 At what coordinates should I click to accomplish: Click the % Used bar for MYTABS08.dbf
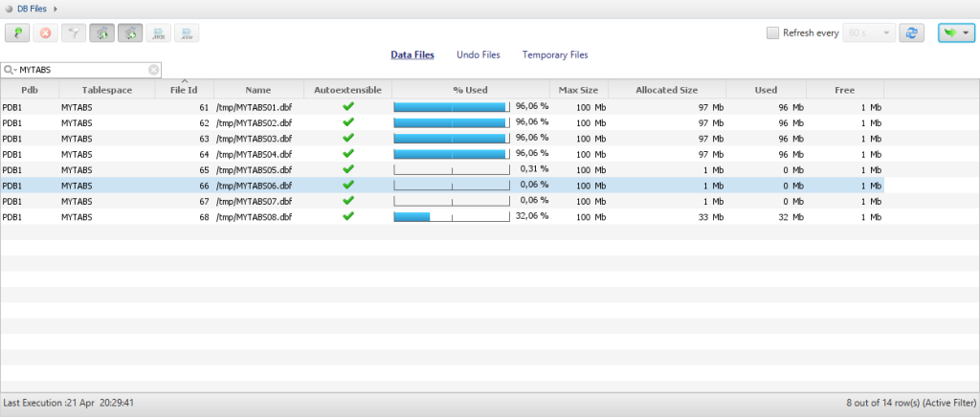pos(452,217)
